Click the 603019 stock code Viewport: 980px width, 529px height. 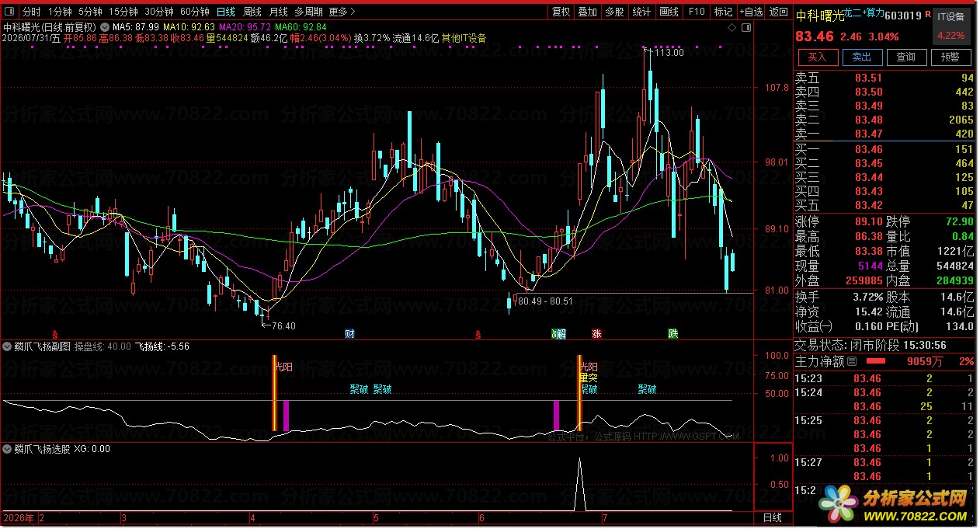coord(903,15)
